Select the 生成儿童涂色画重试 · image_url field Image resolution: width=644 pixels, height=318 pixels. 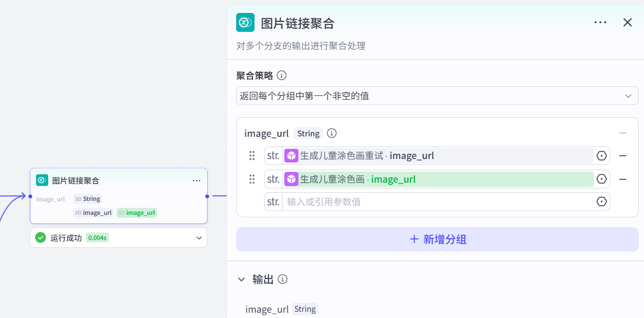(438, 156)
